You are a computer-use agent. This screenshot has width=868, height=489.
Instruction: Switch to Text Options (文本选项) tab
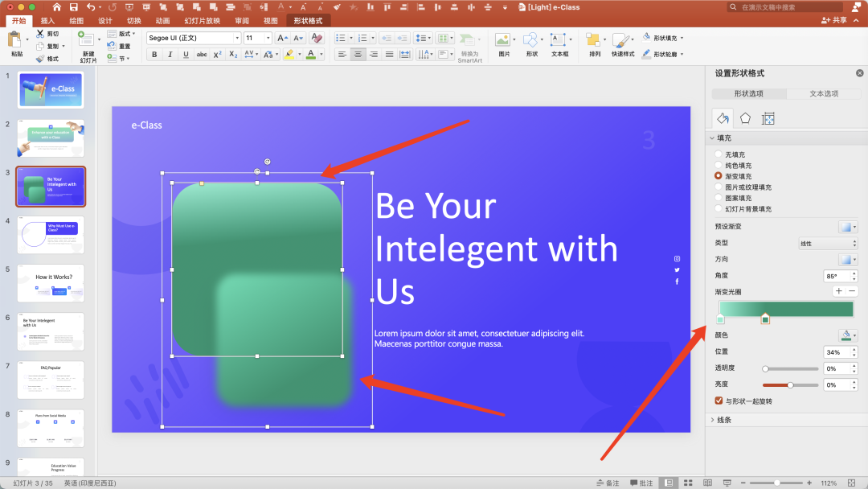824,93
